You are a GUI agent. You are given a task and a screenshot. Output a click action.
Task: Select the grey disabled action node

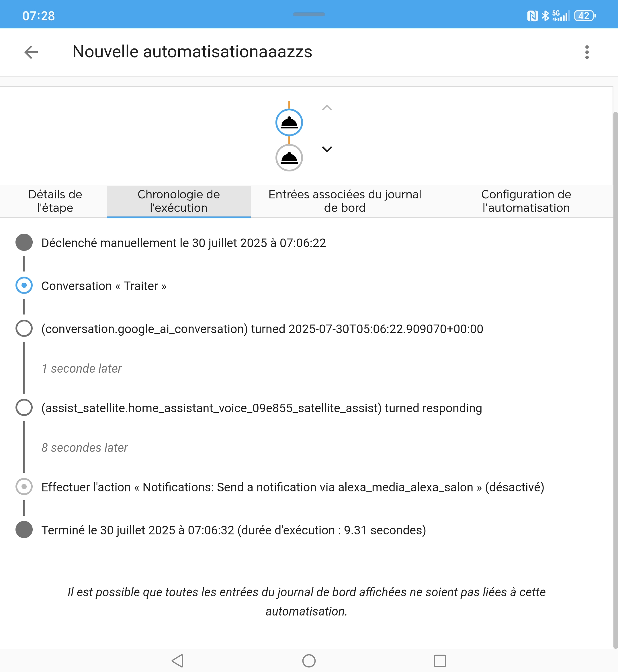point(289,158)
